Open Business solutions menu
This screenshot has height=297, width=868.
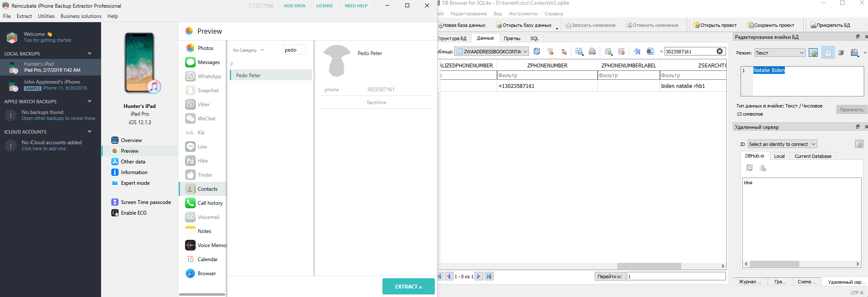click(x=81, y=16)
